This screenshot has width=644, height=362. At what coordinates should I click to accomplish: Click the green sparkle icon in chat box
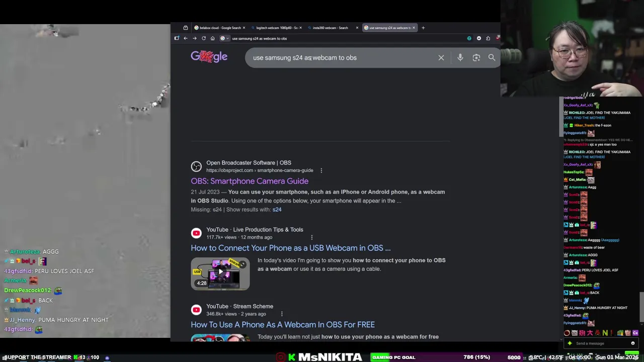(570, 343)
